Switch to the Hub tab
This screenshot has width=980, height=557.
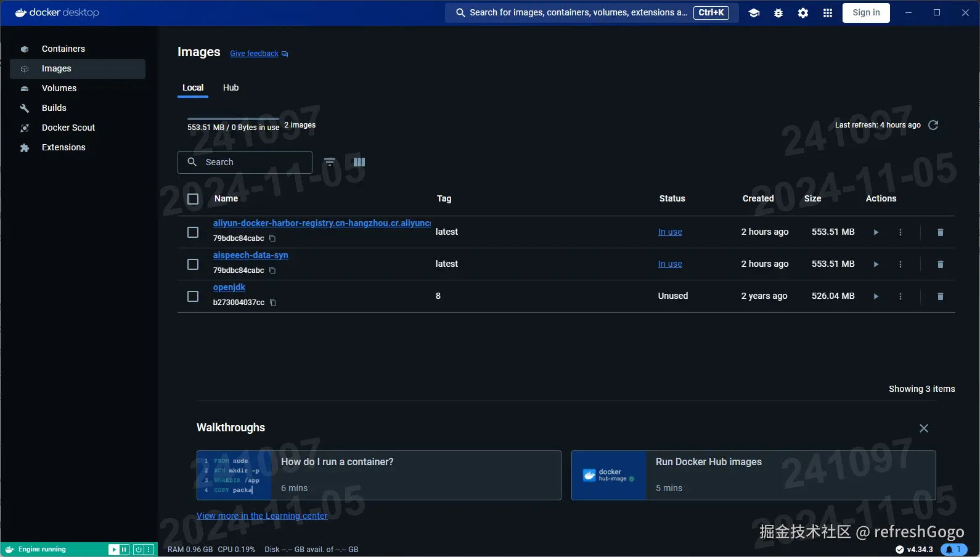tap(231, 87)
